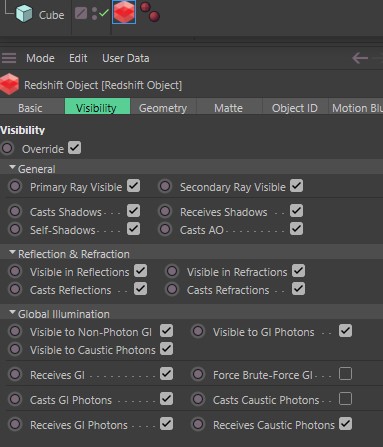Uncheck Casts AO
This screenshot has width=383, height=447.
coord(297,229)
